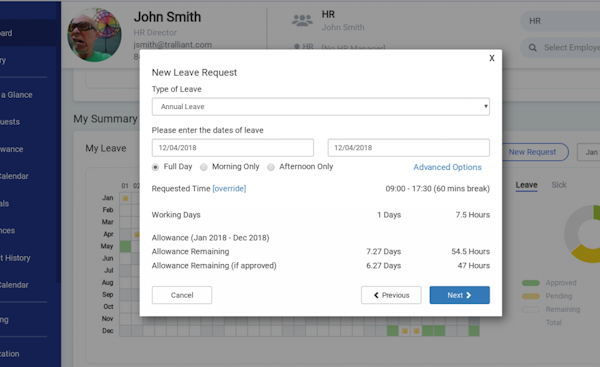This screenshot has width=600, height=367.
Task: Select the Morning Only radio option
Action: tap(204, 167)
